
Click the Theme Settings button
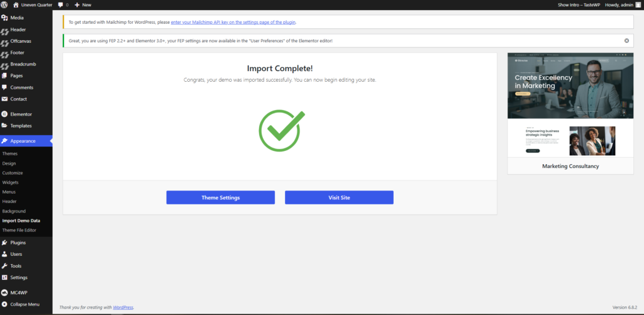pos(220,197)
